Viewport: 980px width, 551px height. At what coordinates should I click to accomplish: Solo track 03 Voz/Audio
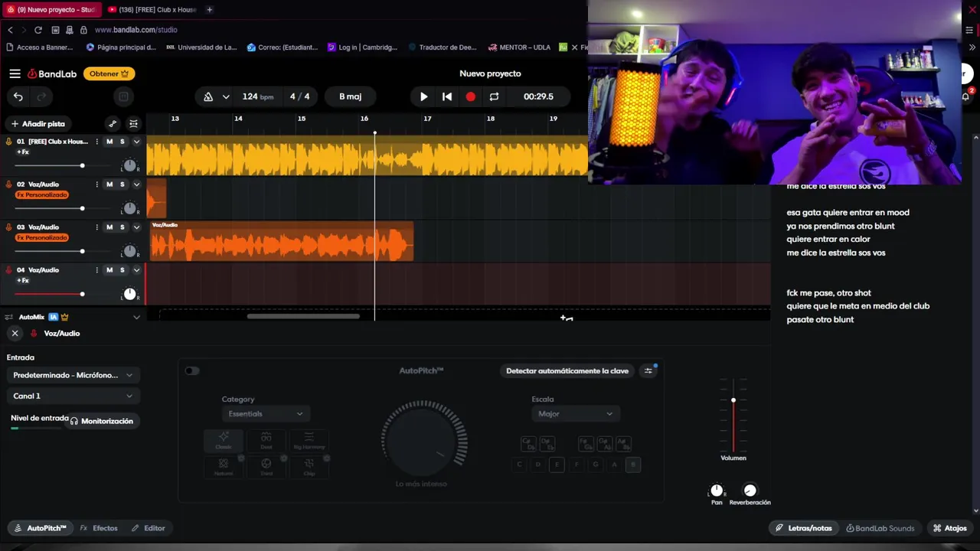point(122,227)
